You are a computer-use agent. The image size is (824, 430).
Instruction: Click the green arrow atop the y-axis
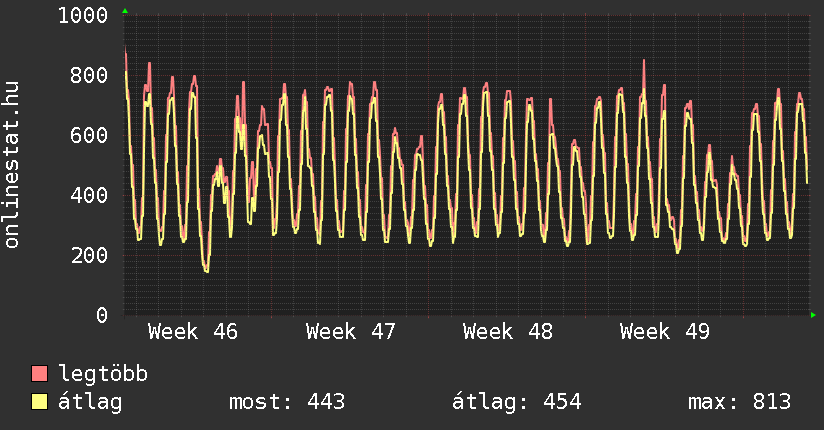click(125, 11)
